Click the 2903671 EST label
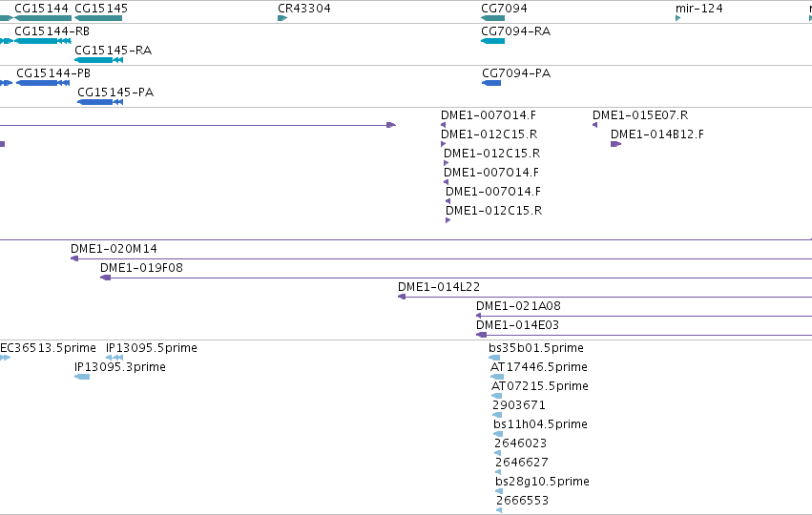812x515 pixels. coord(518,405)
